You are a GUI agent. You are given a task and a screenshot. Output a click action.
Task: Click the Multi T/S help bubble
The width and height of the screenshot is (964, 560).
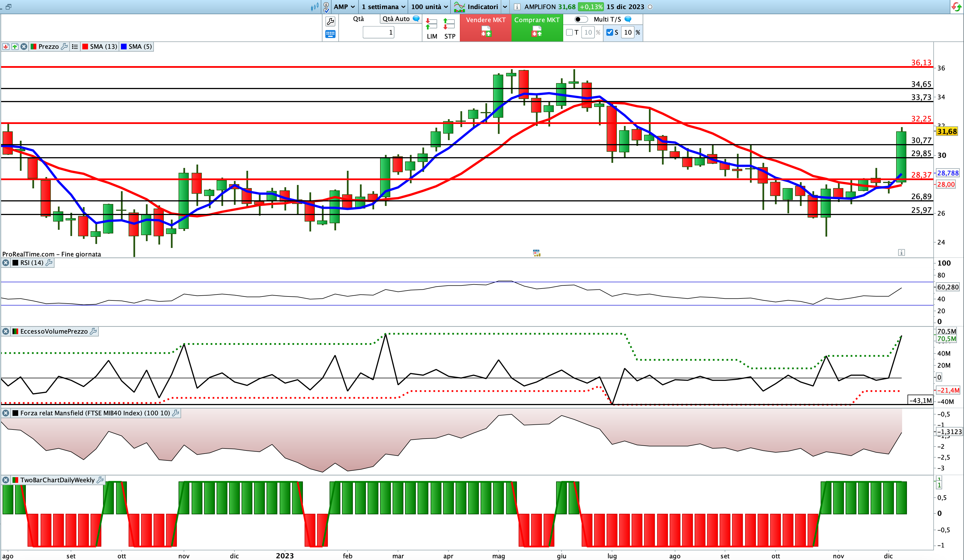(x=628, y=19)
